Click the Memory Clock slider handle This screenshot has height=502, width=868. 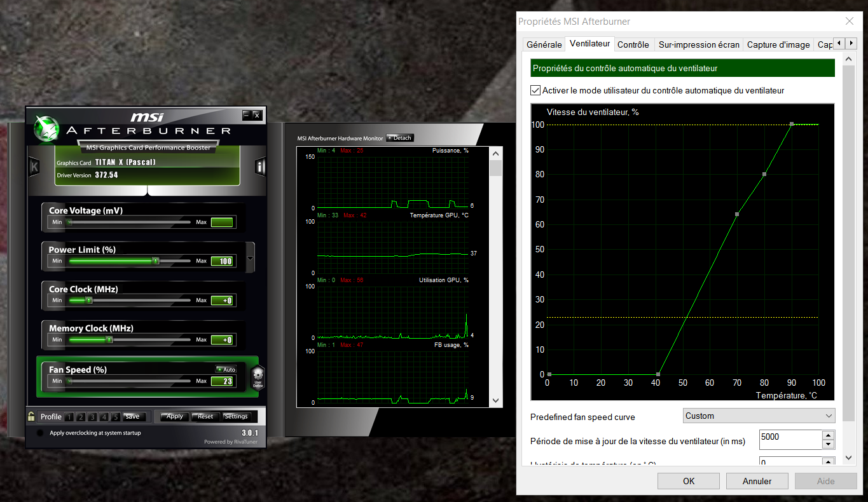tap(109, 339)
